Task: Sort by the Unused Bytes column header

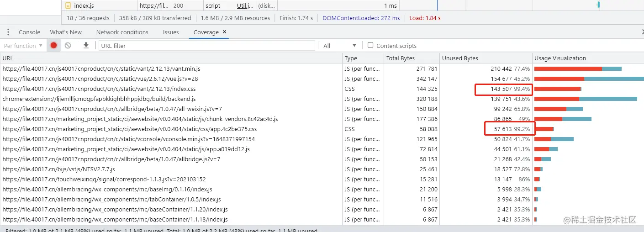Action: pyautogui.click(x=486, y=58)
